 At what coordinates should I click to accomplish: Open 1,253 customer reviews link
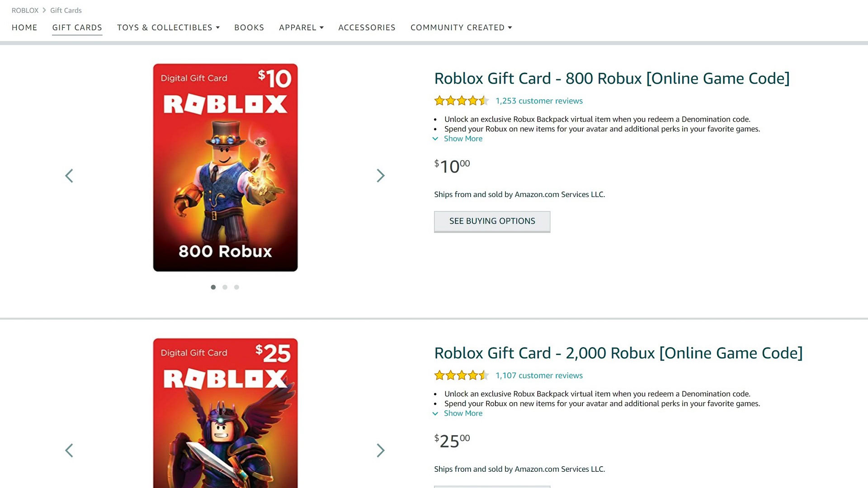point(539,101)
